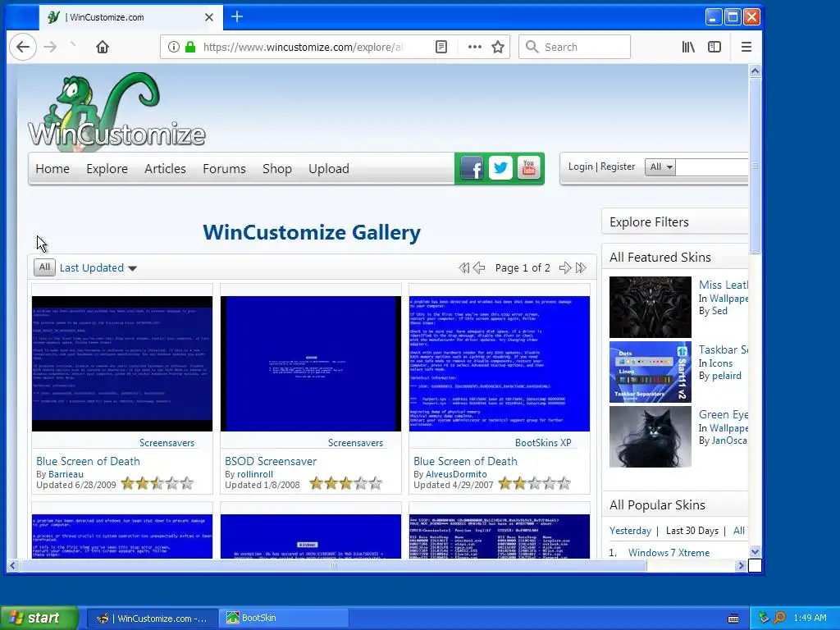Open BSOD Screensaver title link
This screenshot has width=840, height=630.
tap(271, 461)
